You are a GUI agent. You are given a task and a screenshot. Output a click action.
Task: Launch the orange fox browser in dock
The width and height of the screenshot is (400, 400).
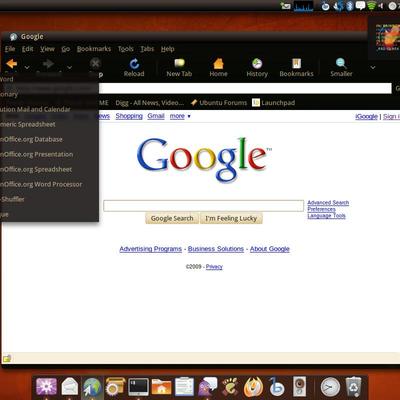(254, 387)
